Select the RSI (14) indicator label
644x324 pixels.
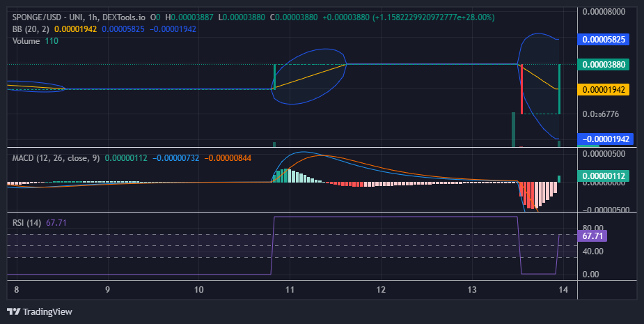26,223
